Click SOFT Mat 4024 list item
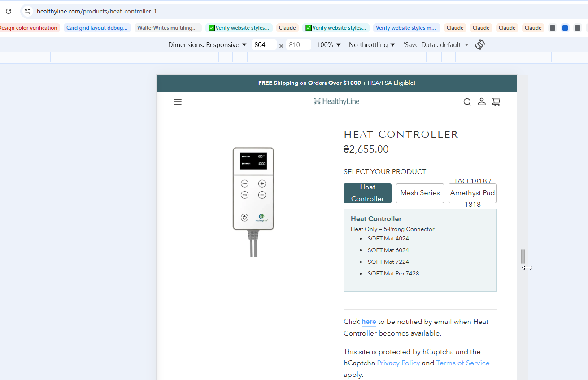588x380 pixels. (x=388, y=239)
